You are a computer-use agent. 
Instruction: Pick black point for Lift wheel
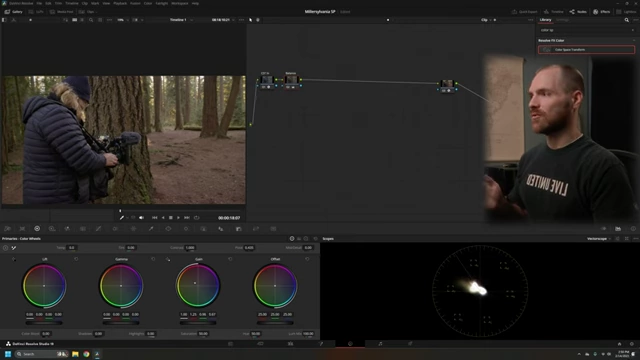(x=14, y=259)
